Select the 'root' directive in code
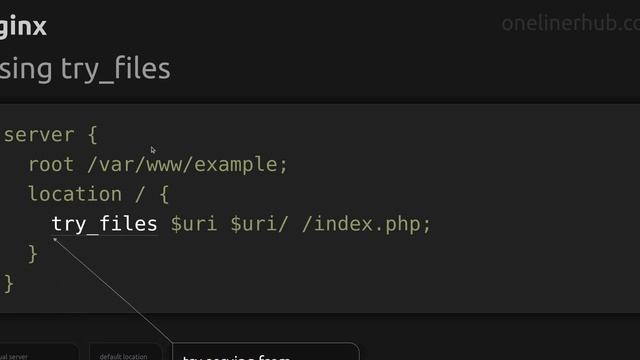 pos(51,165)
